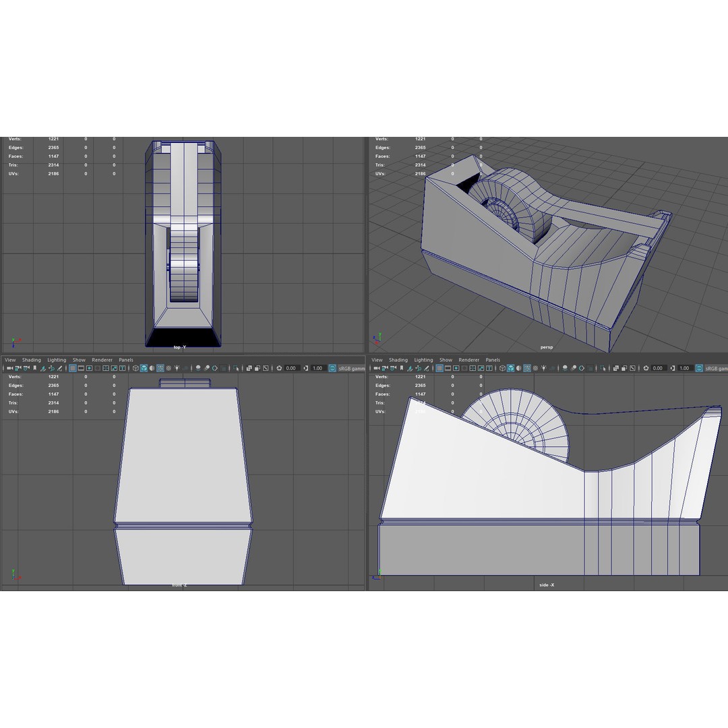Click Exposure icon in side-X panel toolbar
Screen dimensions: 728x728
(646, 368)
